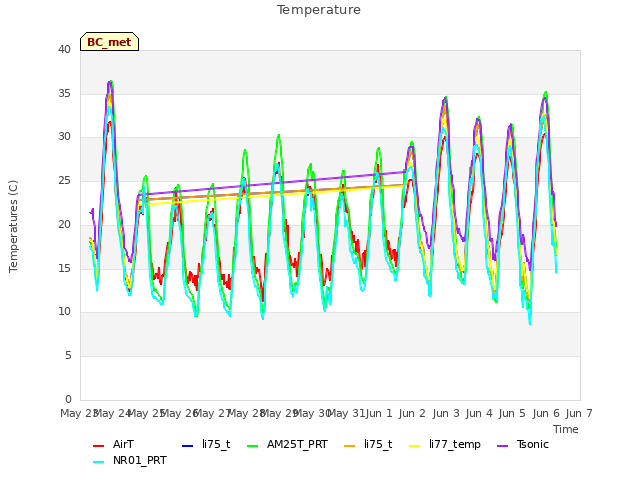Toggle the first li75_t legend entry with blue swatch
This screenshot has width=640, height=480.
click(206, 444)
